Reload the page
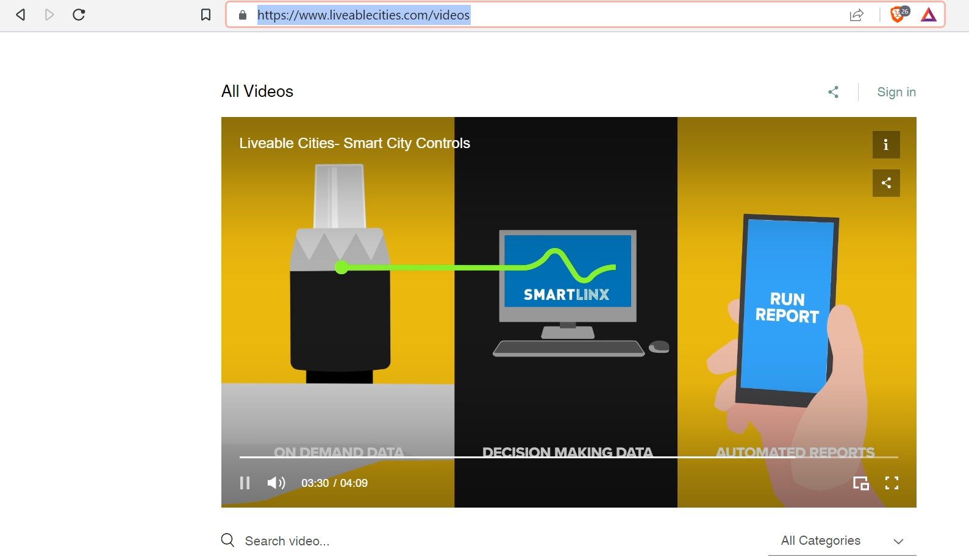 [x=79, y=15]
